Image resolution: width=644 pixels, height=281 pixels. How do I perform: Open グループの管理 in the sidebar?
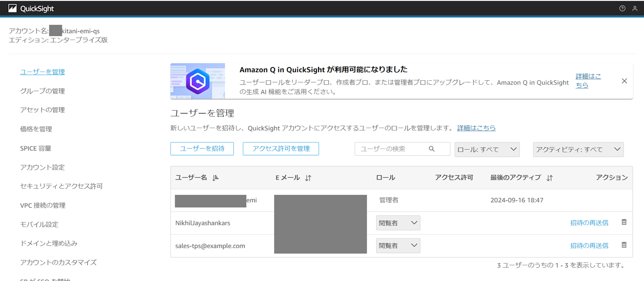[x=43, y=91]
